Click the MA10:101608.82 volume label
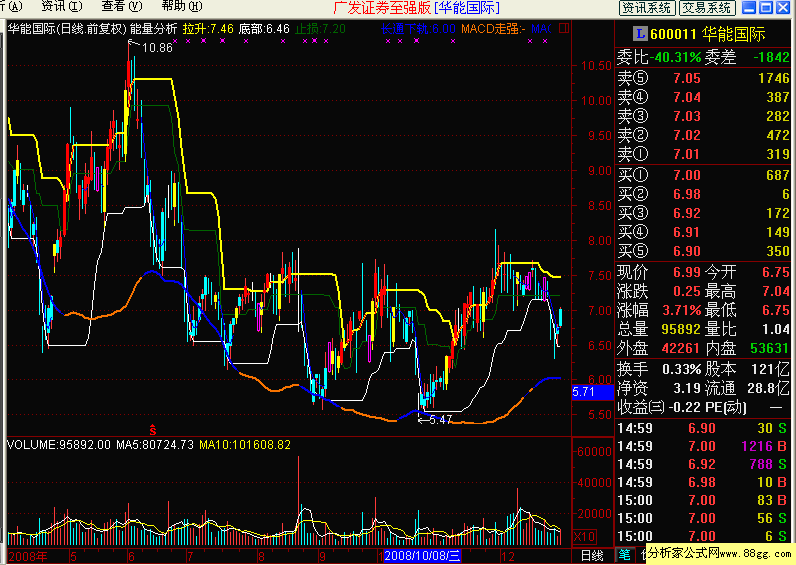Viewport: 796px width, 565px height. click(x=245, y=445)
